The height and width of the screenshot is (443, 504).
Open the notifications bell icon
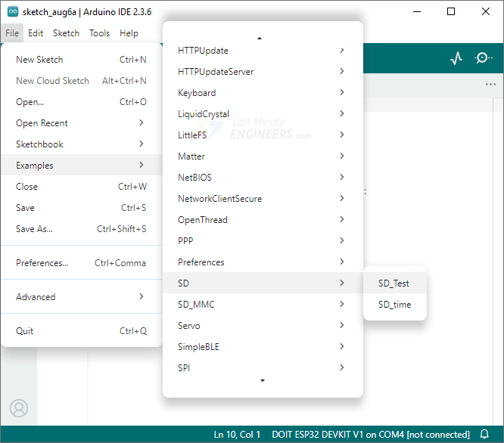coord(485,435)
